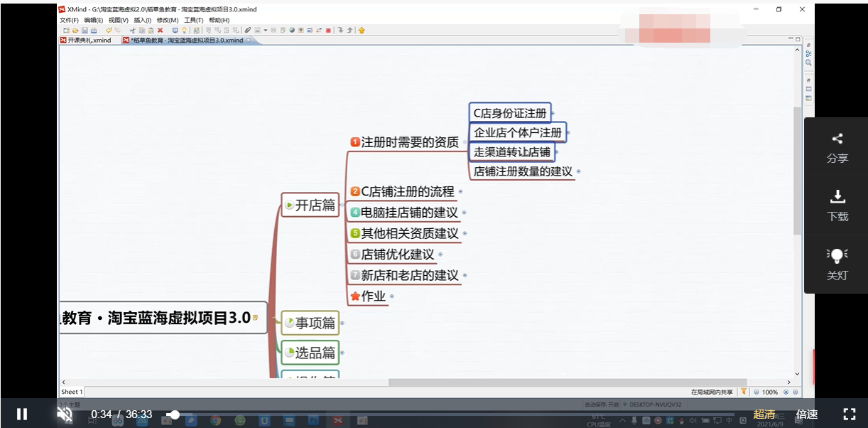Open the 编辑(E) menu
The width and height of the screenshot is (868, 428).
[x=94, y=21]
